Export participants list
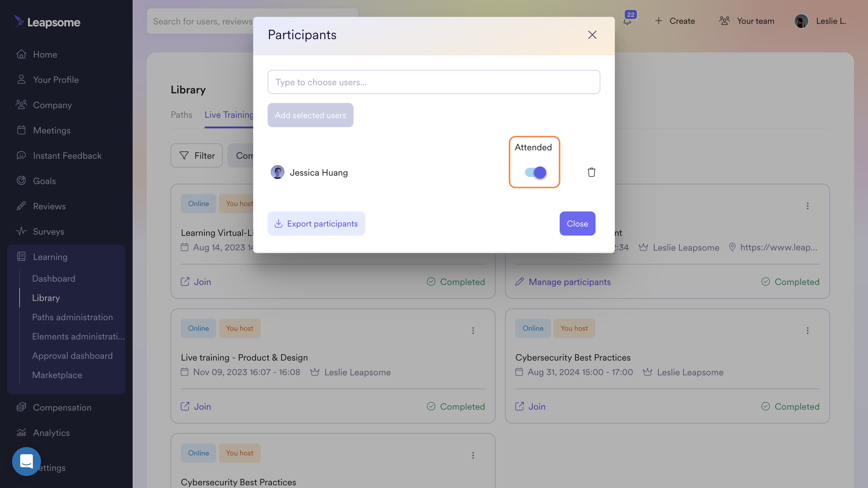This screenshot has width=868, height=488. (316, 223)
